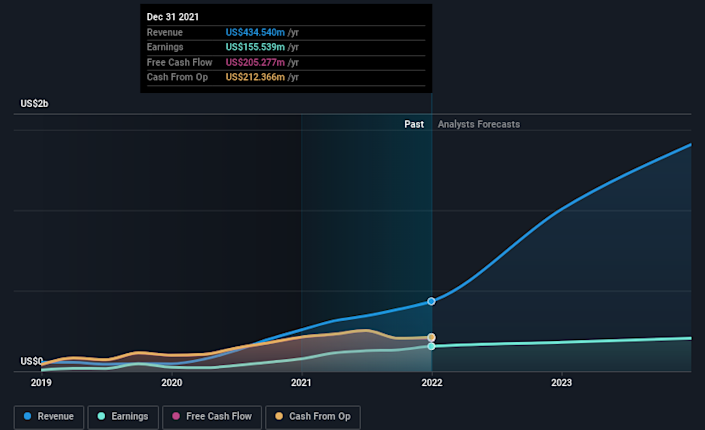Select the 2023 x-axis label
This screenshot has width=705, height=430.
[562, 382]
